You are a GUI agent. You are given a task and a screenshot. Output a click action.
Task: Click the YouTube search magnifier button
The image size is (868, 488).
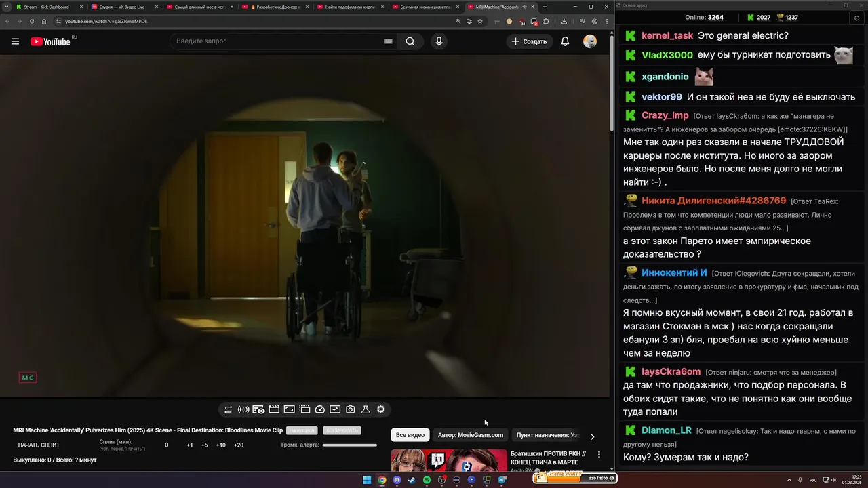point(410,41)
